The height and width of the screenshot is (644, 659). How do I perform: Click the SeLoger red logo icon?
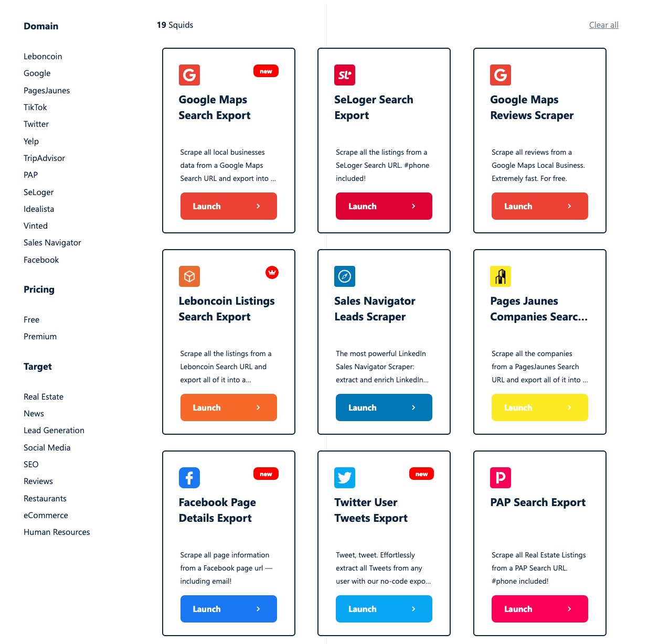click(345, 75)
